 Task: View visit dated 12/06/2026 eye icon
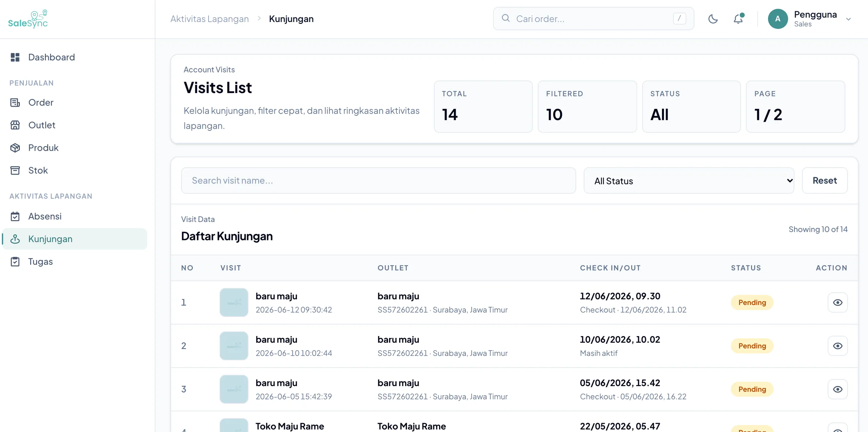(x=837, y=303)
